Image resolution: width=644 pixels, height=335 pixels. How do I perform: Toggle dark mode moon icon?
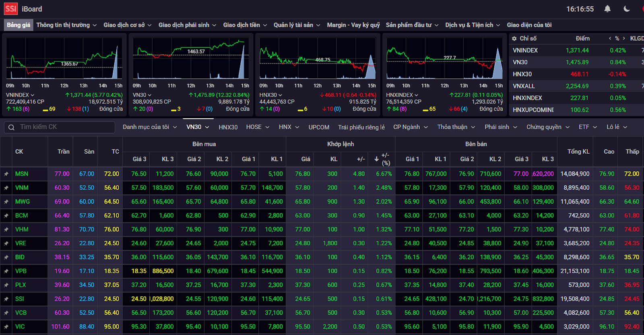click(627, 9)
